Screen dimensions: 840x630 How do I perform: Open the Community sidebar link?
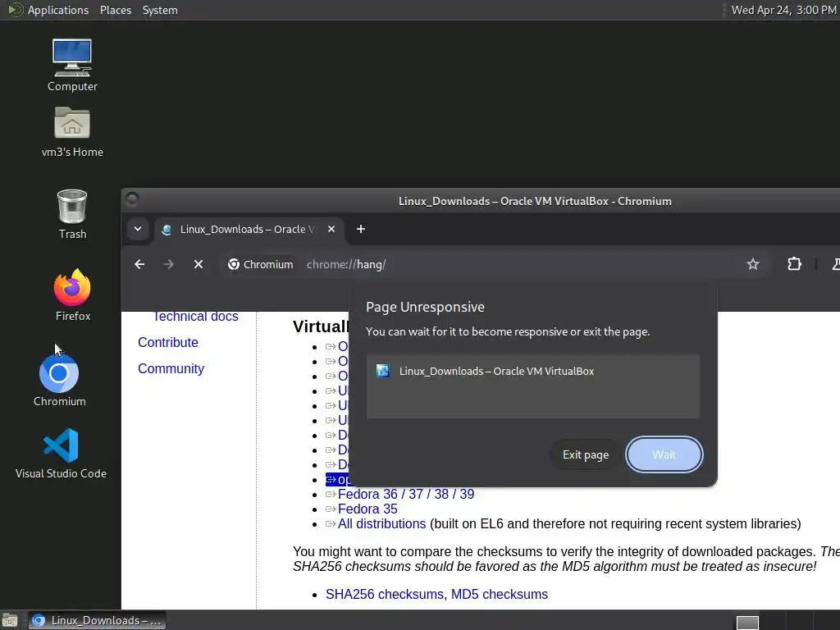(x=171, y=368)
